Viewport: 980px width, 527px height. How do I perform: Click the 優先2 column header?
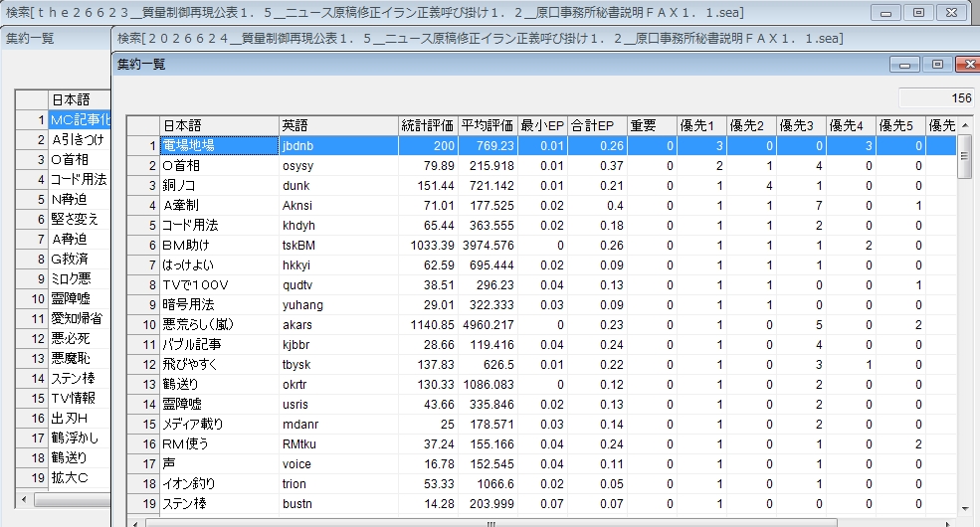[x=751, y=125]
